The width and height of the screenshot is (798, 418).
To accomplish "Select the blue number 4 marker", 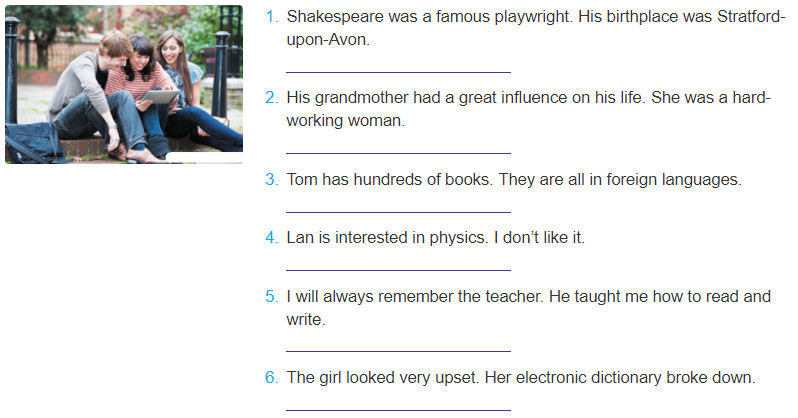I will coord(272,237).
